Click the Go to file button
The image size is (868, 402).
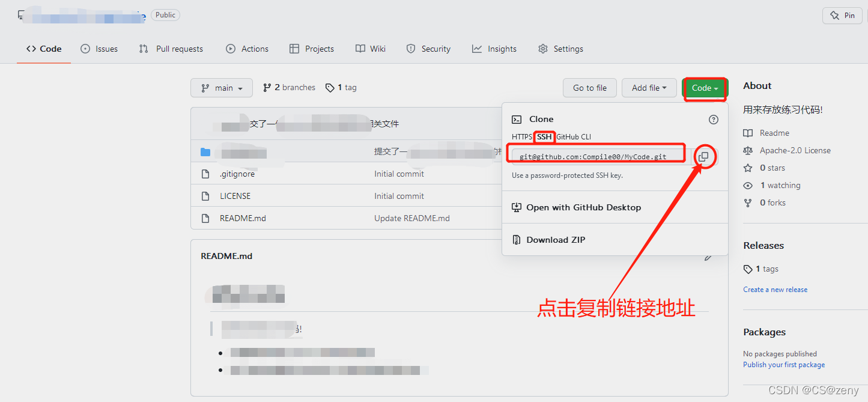590,88
